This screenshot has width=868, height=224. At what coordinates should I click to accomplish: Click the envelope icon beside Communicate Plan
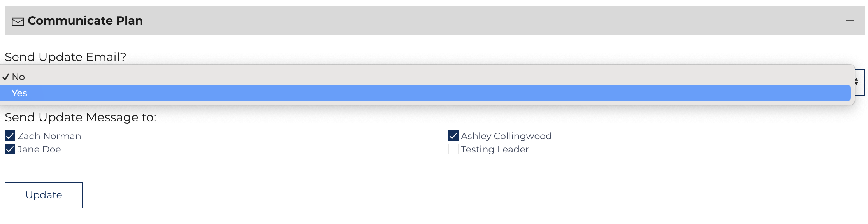point(18,22)
